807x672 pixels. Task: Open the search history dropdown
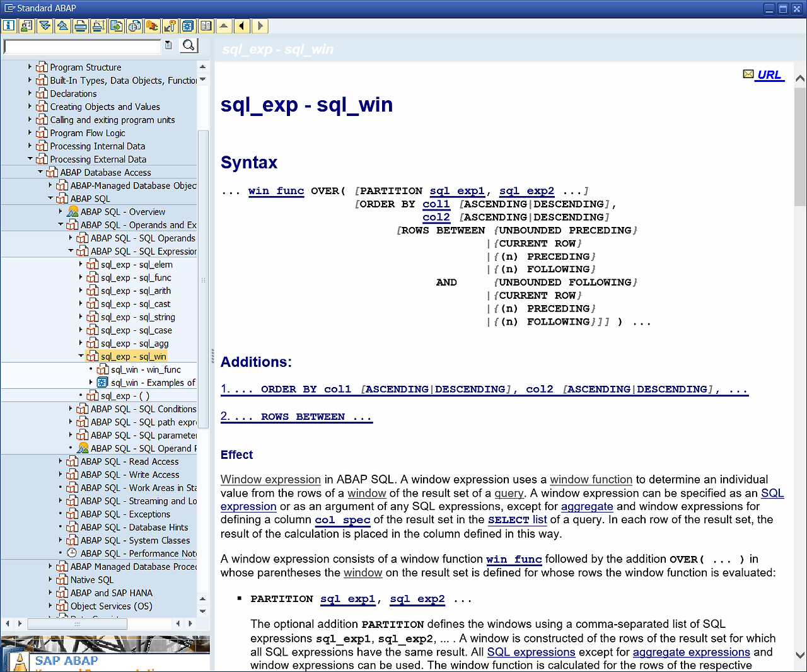[x=168, y=45]
